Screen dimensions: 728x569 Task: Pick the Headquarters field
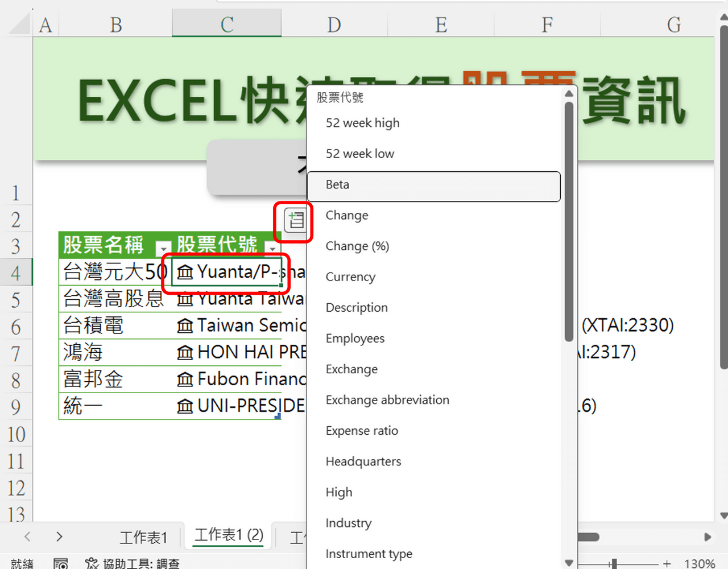coord(434,461)
